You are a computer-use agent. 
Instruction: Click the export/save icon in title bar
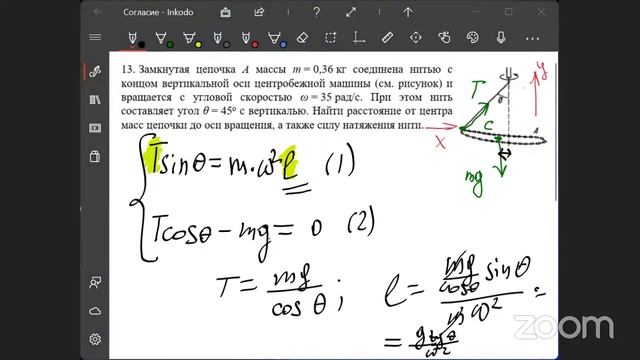225,12
